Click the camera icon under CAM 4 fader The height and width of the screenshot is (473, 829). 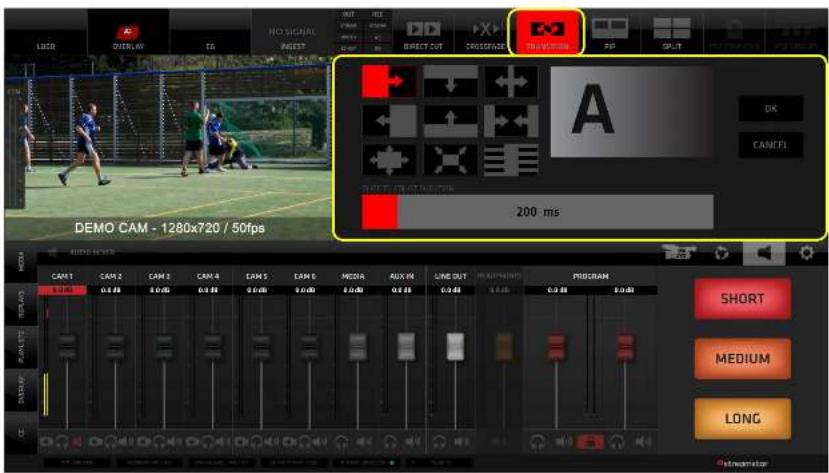coord(192,441)
